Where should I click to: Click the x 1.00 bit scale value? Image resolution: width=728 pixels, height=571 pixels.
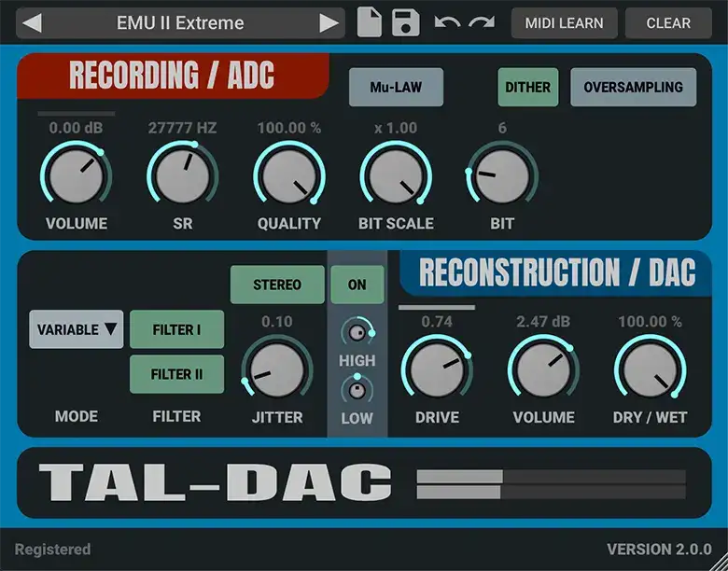point(396,128)
